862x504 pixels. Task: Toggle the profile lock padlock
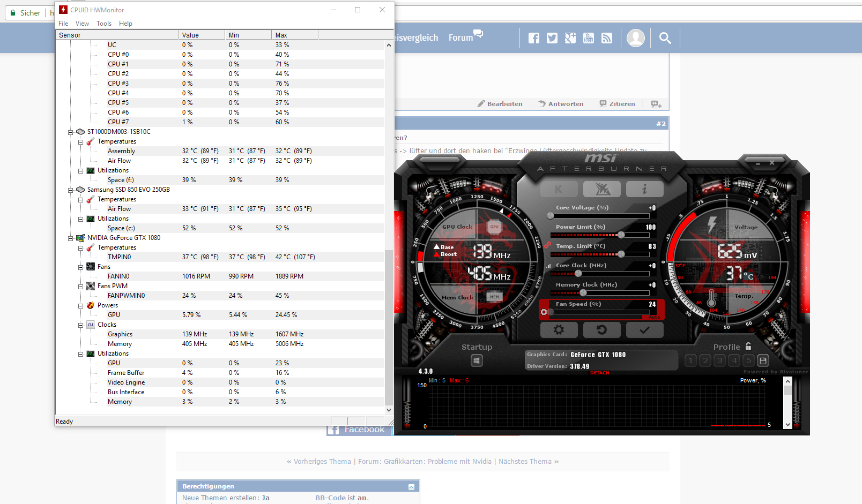pos(748,346)
